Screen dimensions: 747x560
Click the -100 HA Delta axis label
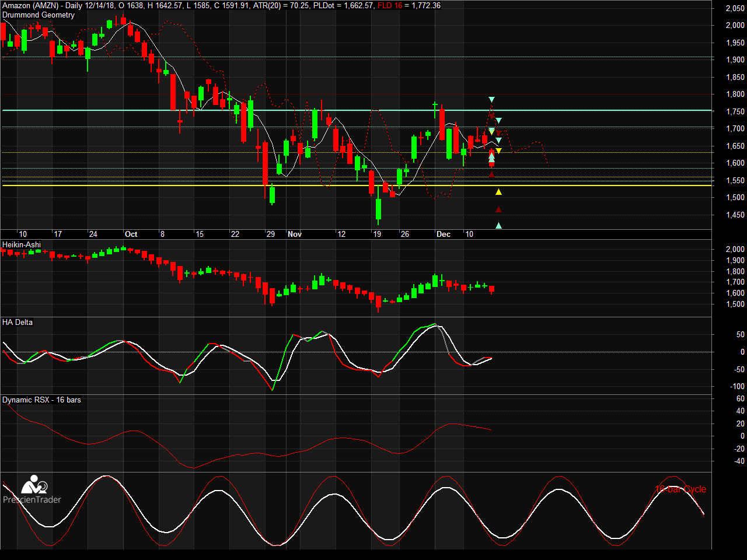[x=736, y=386]
